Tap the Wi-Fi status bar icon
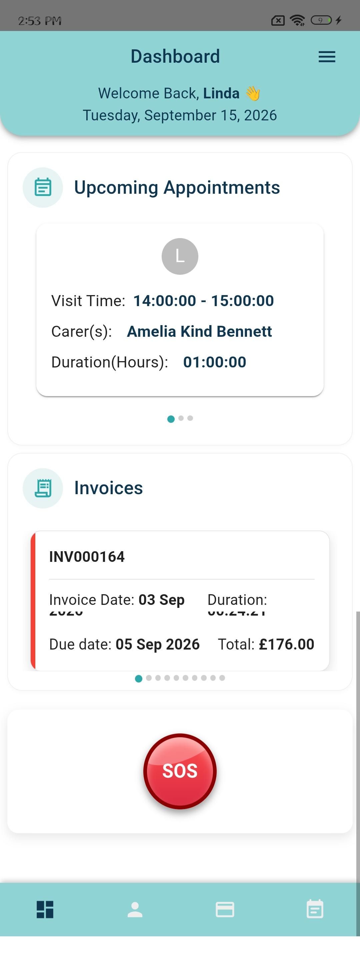The image size is (360, 980). [x=297, y=20]
